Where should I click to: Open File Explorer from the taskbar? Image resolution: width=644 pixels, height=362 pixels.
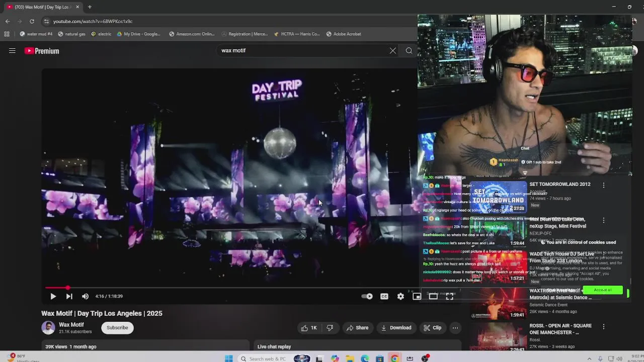[x=350, y=358]
